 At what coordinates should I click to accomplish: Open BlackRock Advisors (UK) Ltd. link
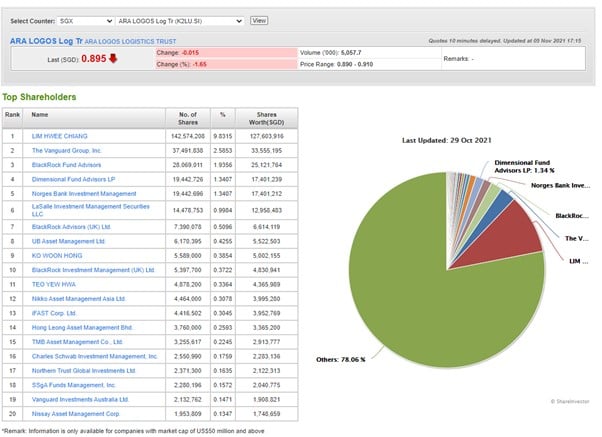click(71, 227)
